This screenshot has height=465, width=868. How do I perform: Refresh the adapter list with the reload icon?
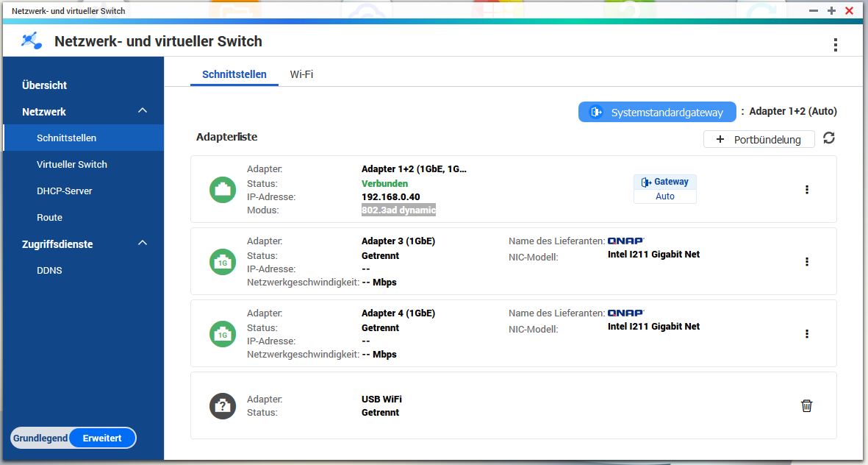tap(829, 138)
